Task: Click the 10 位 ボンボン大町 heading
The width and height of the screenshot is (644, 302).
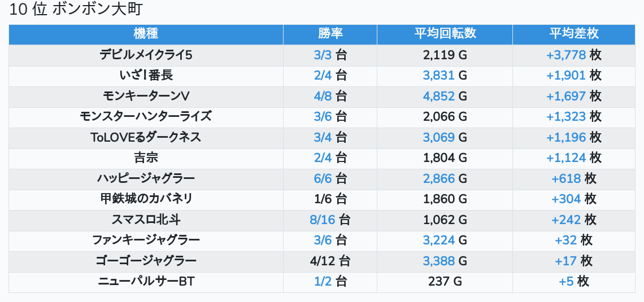Action: coord(76,10)
